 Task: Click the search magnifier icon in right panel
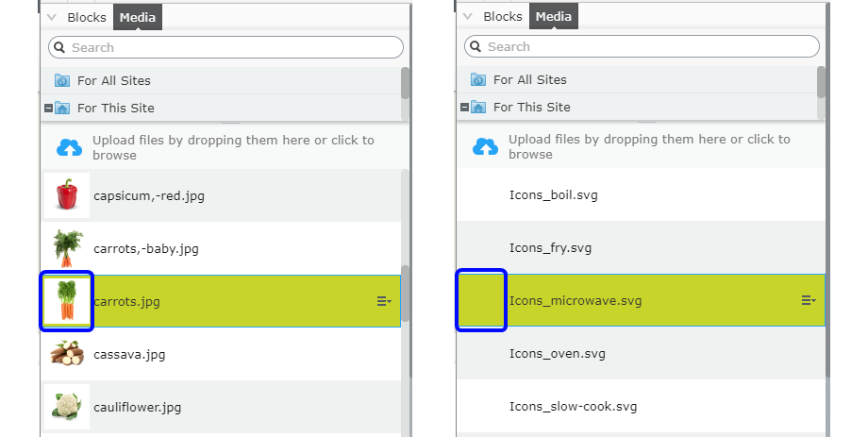[475, 46]
